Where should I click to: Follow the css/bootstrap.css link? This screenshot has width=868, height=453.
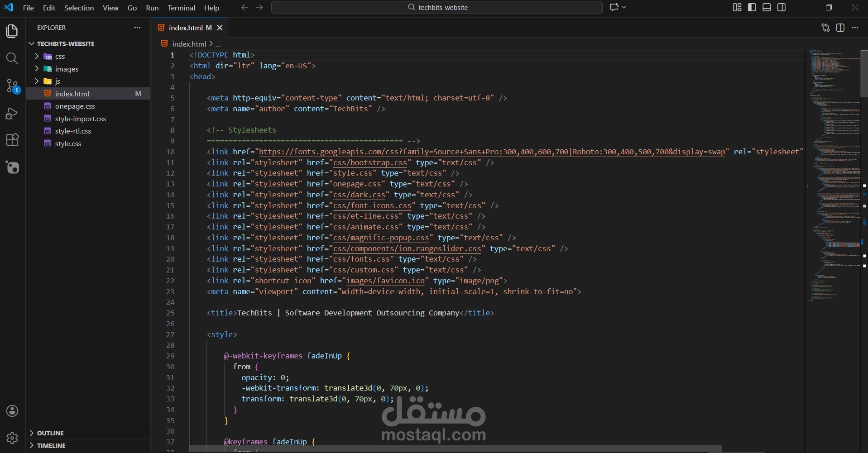click(x=370, y=162)
